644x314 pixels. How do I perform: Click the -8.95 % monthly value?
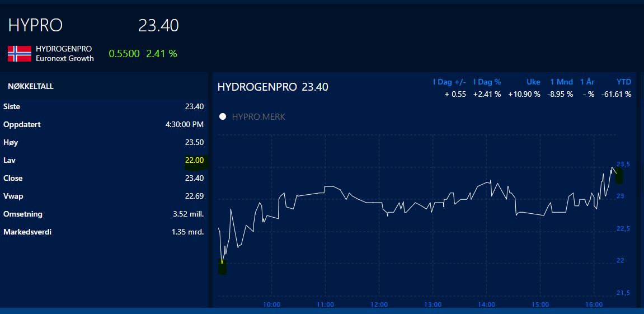(560, 94)
